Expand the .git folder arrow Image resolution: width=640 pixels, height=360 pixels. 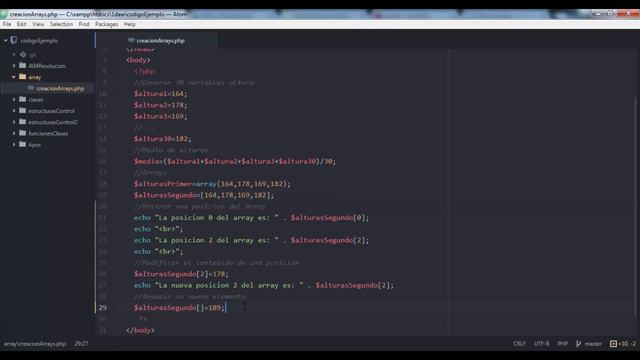pos(14,54)
